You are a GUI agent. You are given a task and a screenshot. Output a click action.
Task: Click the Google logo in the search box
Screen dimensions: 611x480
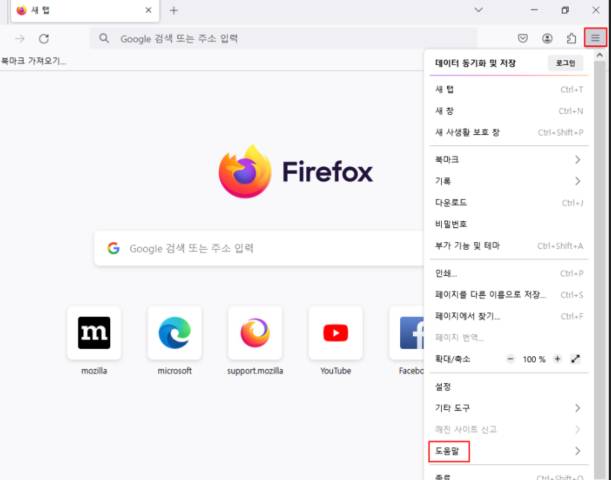pyautogui.click(x=113, y=248)
